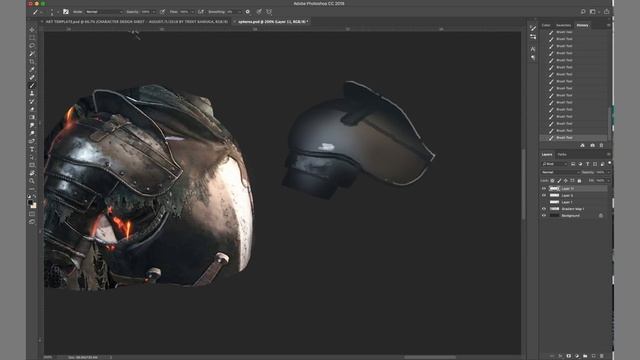
Task: Open the History panel menu
Action: pyautogui.click(x=608, y=25)
